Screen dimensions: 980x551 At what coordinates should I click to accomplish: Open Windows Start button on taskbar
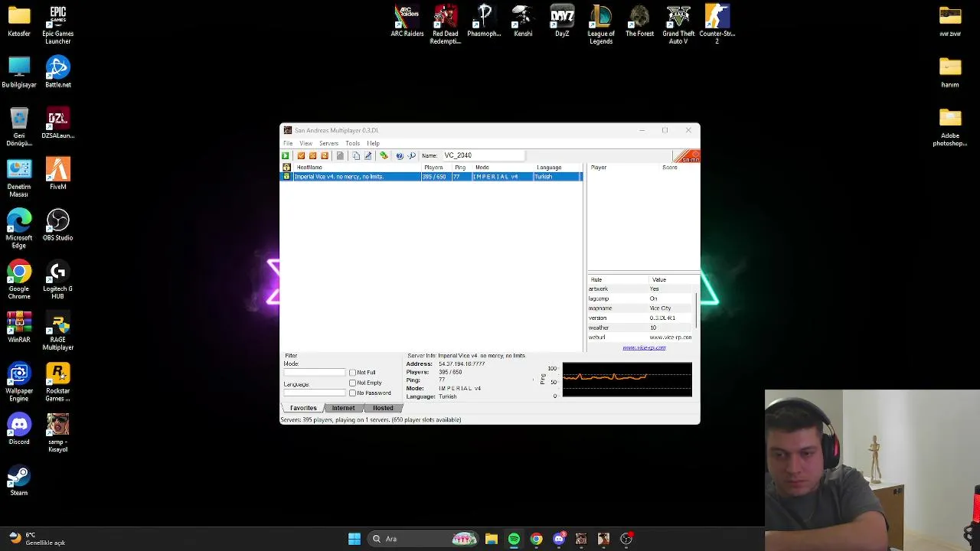[x=354, y=539]
